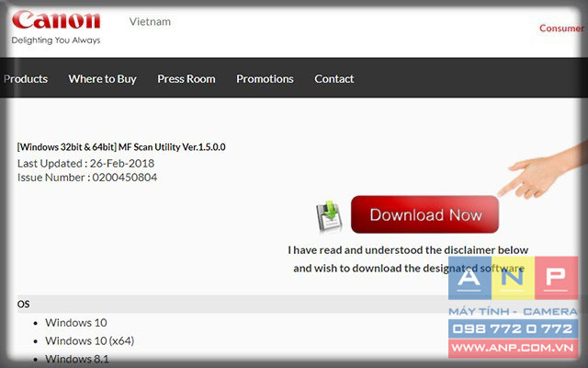Click the Windows 10 list entry

[x=76, y=323]
